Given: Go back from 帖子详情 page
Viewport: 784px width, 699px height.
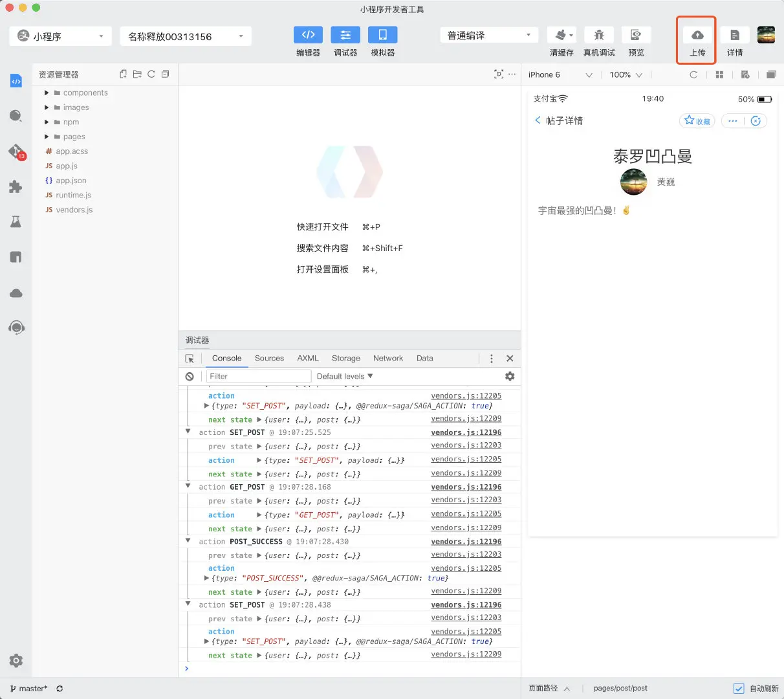Looking at the screenshot, I should point(538,120).
